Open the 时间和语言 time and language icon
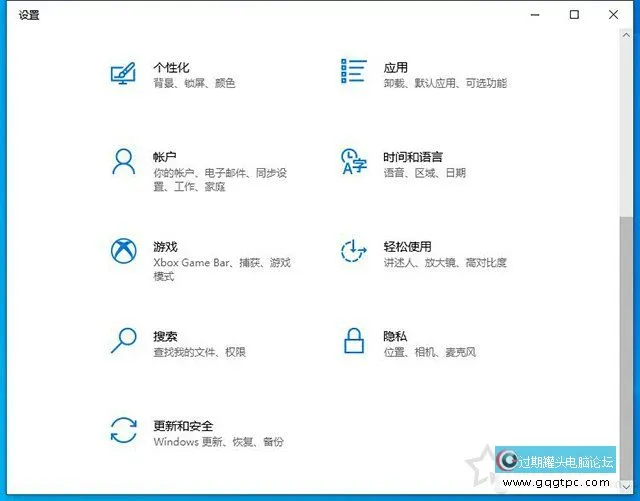 pyautogui.click(x=353, y=161)
